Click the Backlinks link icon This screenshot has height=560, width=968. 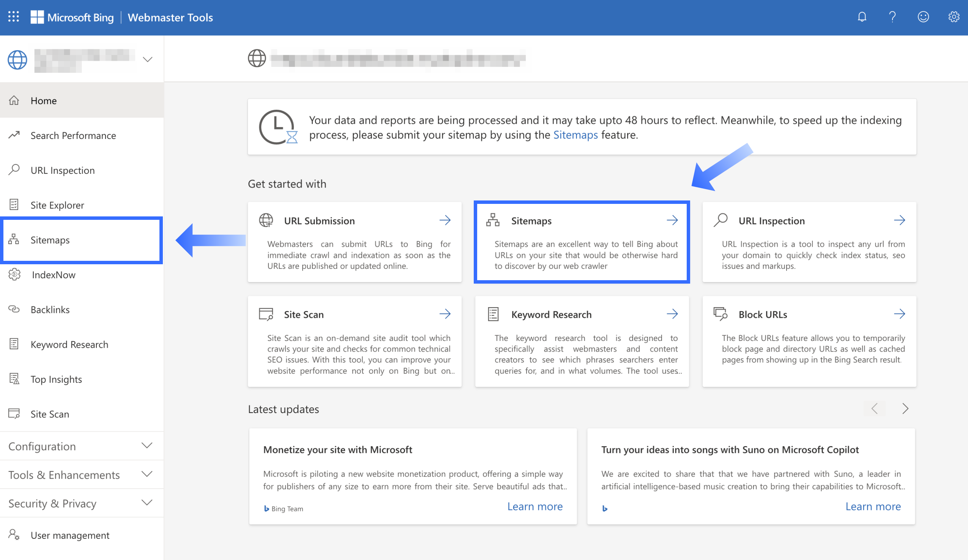(x=14, y=309)
